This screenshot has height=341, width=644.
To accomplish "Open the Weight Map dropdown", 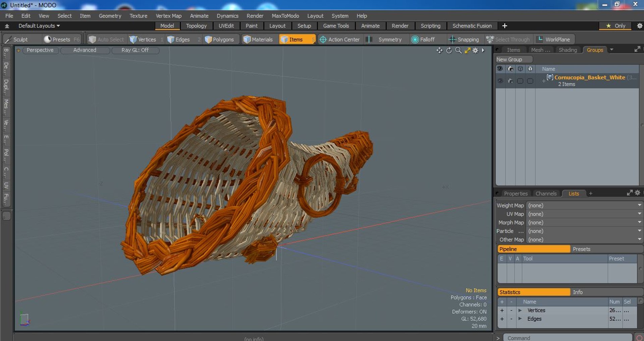I will pos(584,205).
